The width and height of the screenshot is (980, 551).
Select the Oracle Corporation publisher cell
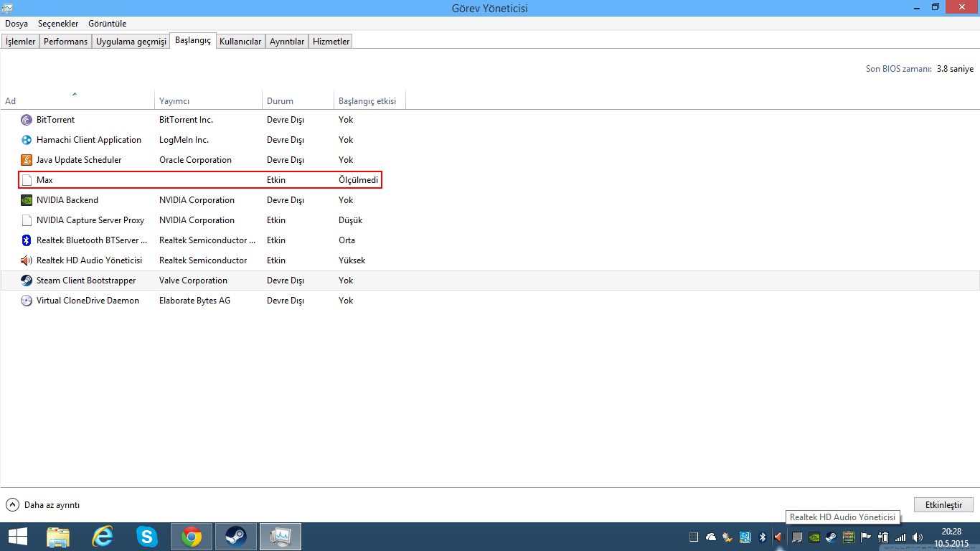[x=195, y=160]
